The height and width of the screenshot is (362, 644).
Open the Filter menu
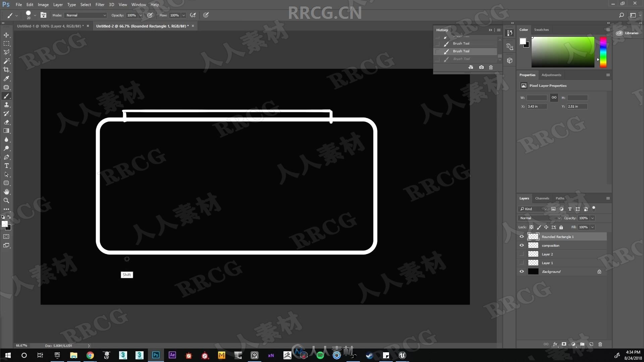tap(99, 5)
